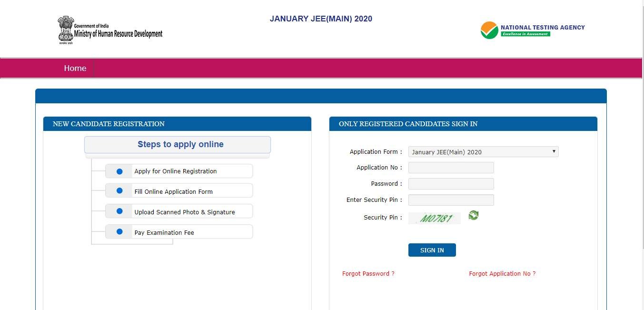Select Apply for Online Registration step
This screenshot has width=644, height=310.
coord(176,171)
